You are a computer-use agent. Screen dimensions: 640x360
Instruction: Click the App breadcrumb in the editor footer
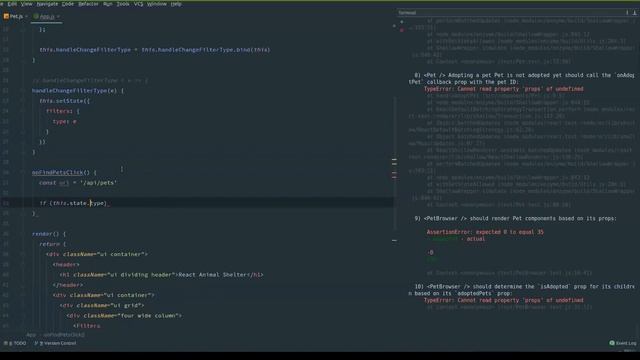pyautogui.click(x=31, y=335)
